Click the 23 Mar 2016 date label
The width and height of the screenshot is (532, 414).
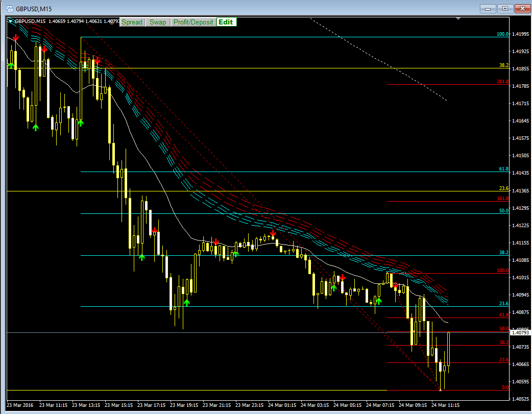pos(20,405)
